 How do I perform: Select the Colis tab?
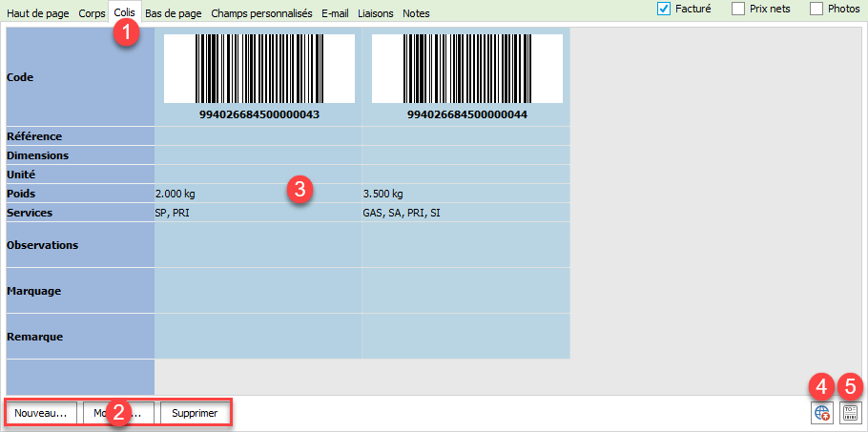pyautogui.click(x=125, y=12)
